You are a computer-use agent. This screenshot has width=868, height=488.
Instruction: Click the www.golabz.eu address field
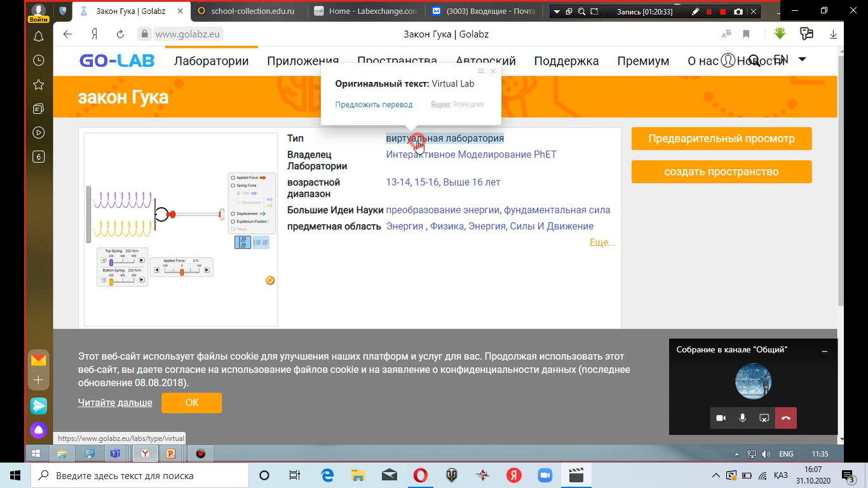pyautogui.click(x=187, y=34)
